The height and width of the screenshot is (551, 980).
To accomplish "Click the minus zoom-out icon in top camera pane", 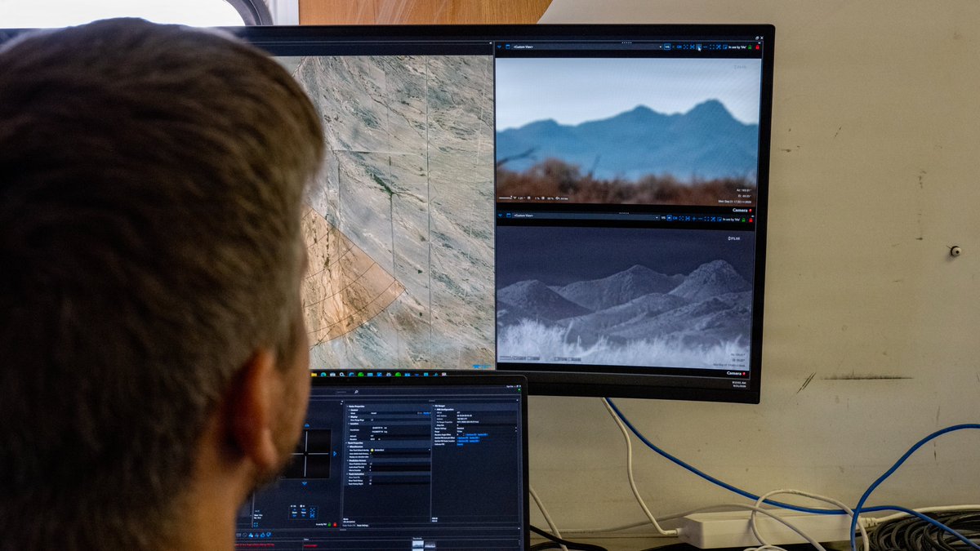I will tap(706, 47).
